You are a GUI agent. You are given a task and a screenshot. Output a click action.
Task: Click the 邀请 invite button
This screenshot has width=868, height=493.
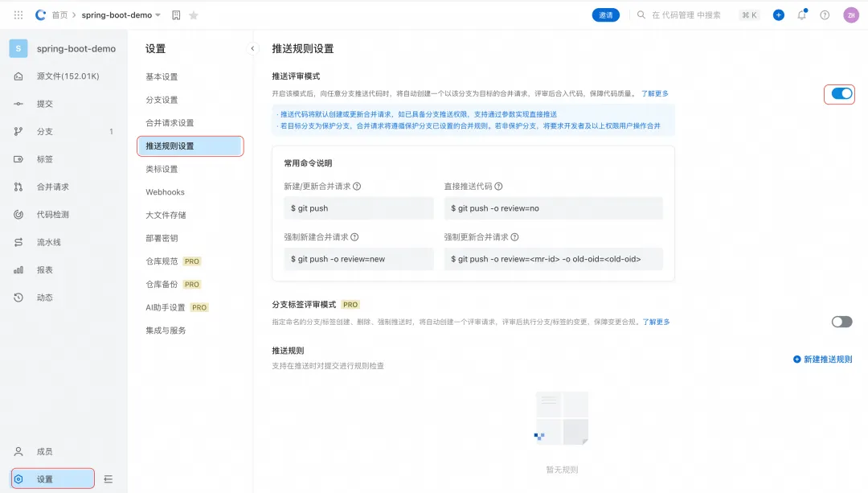coord(606,15)
